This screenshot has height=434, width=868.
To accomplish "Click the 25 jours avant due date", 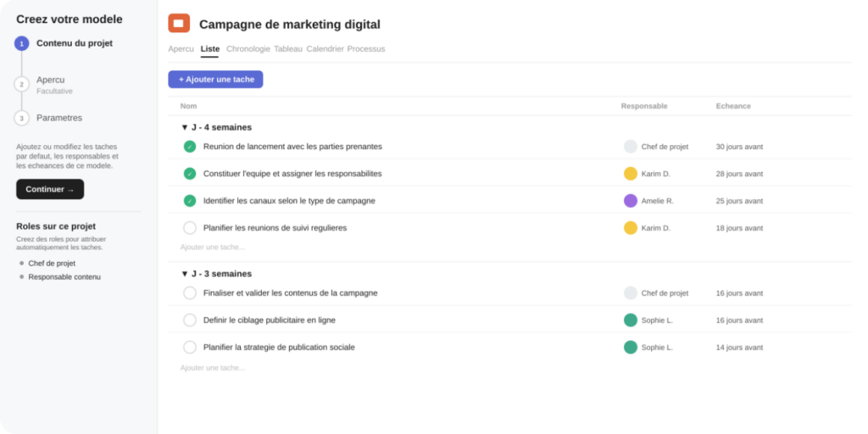I will [739, 201].
